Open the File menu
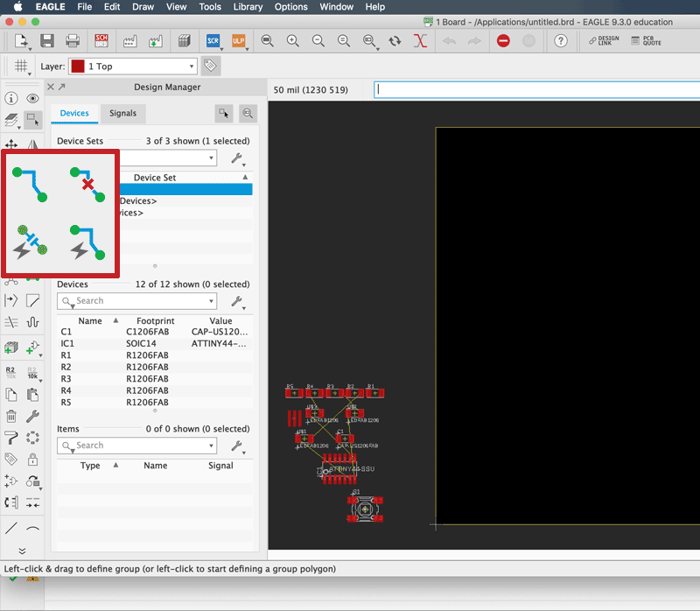Viewport: 700px width, 611px height. click(x=84, y=7)
